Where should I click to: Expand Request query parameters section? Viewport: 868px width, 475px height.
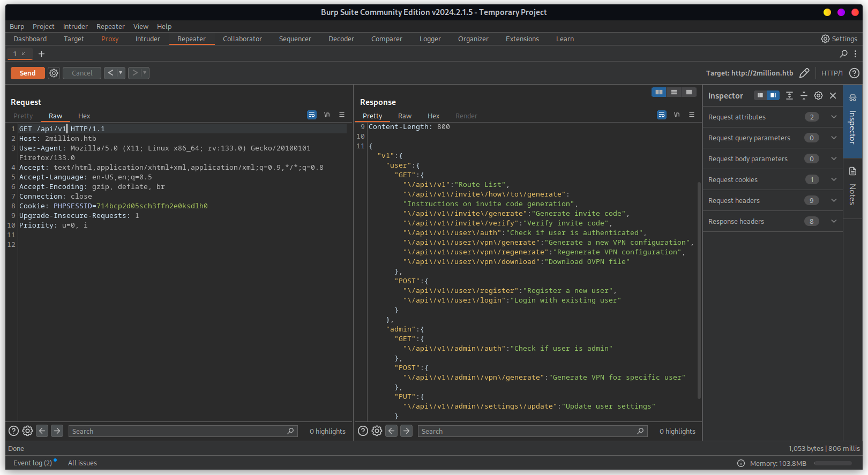(x=773, y=138)
